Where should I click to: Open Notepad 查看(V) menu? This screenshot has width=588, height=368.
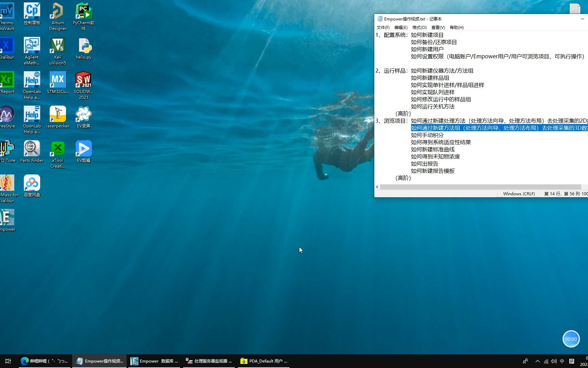tap(438, 28)
